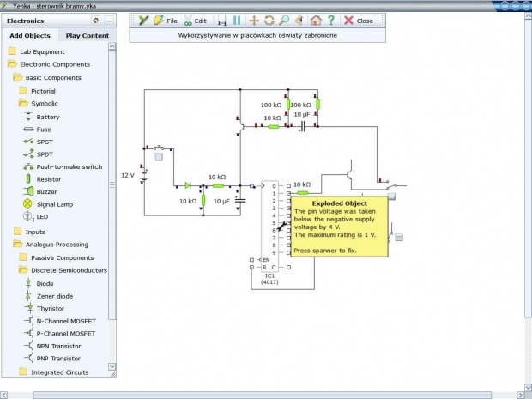Viewport: 532px width, 399px height.
Task: Select the Resistor component
Action: [x=43, y=179]
